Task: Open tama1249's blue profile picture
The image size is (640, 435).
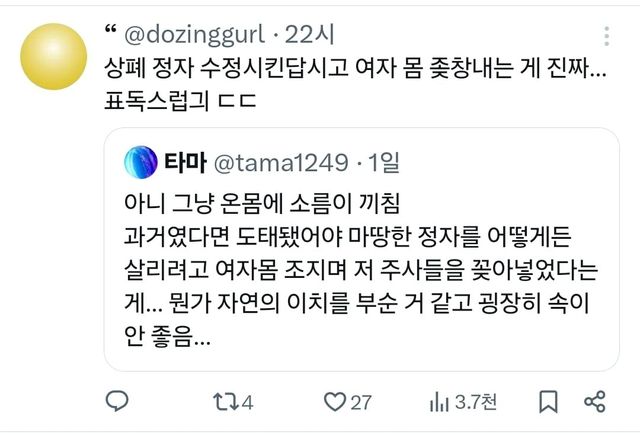Action: point(141,162)
